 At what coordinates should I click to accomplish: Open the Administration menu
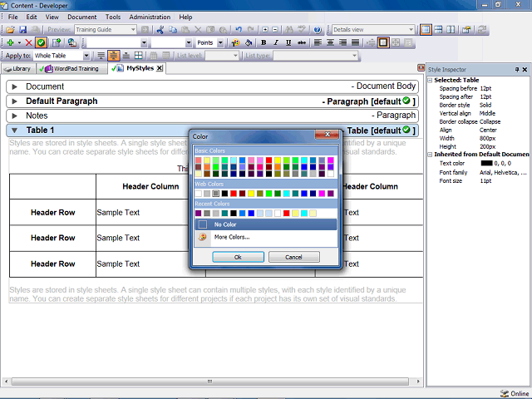[x=150, y=17]
